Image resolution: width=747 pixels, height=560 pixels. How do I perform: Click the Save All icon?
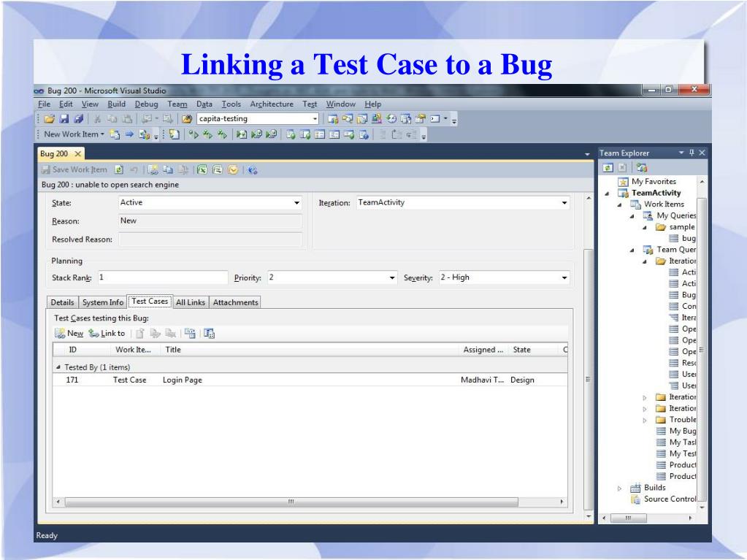[79, 119]
